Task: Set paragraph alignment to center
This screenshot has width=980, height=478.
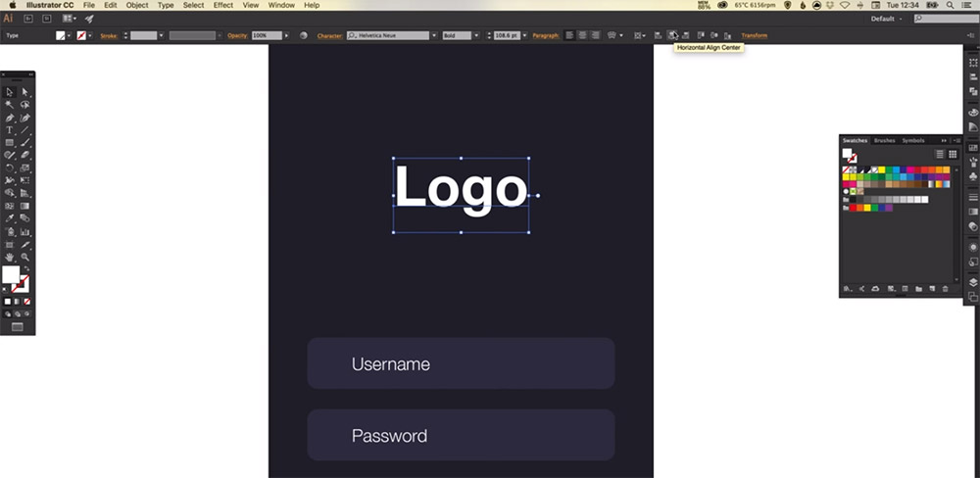Action: click(x=582, y=35)
